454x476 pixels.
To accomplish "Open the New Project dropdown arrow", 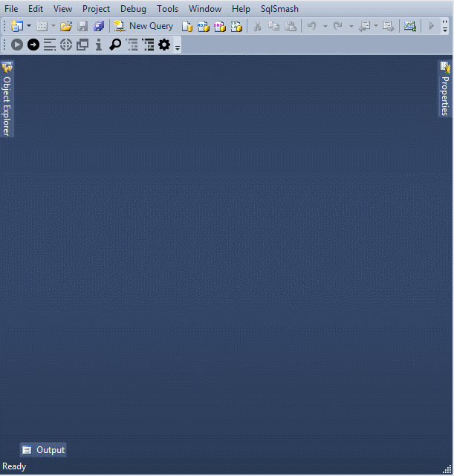I will point(29,26).
